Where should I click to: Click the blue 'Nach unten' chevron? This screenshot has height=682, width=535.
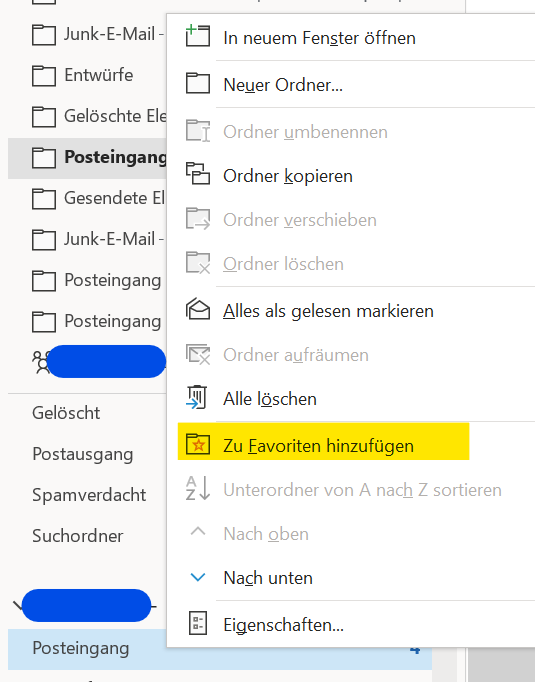(x=198, y=578)
